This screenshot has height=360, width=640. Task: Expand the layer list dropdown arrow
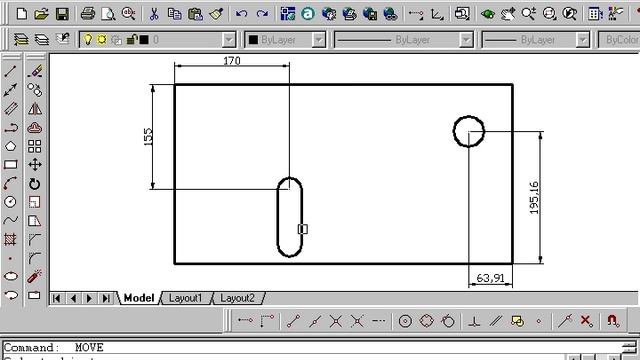pos(229,40)
